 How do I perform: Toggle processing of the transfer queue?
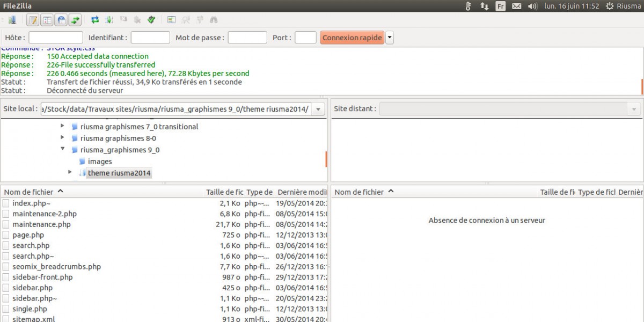(109, 20)
